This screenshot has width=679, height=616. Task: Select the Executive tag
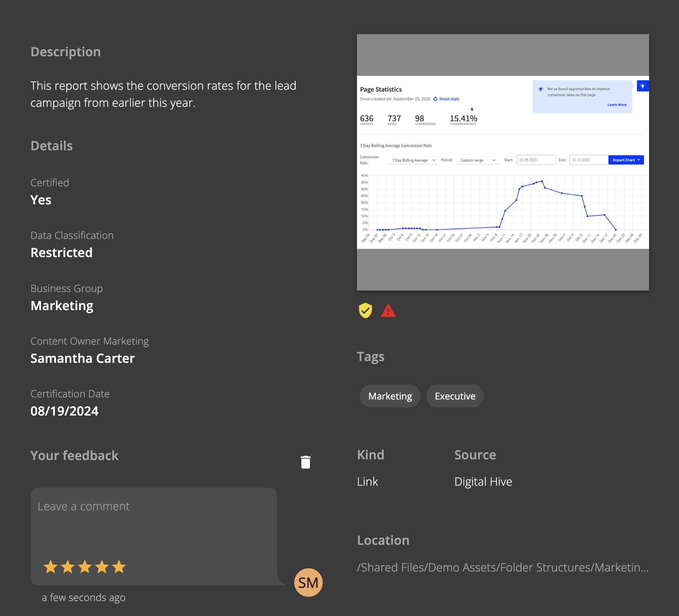455,396
